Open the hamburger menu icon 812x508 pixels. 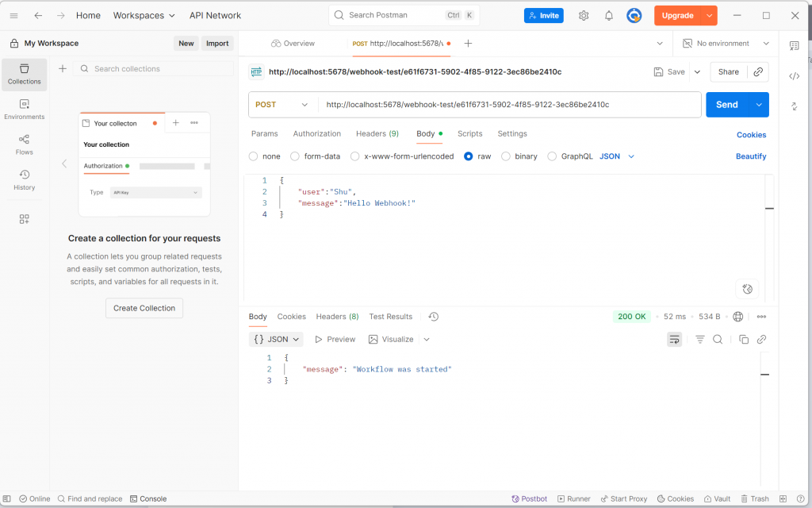(x=14, y=16)
